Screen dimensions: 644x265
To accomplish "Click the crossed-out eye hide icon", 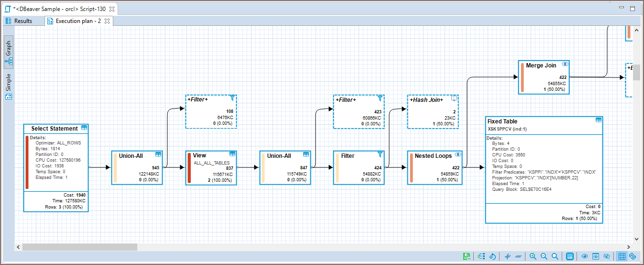I will [x=607, y=256].
